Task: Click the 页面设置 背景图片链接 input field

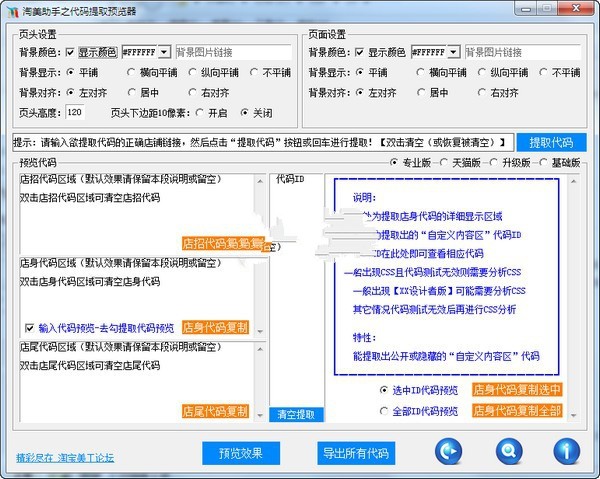Action: pyautogui.click(x=523, y=52)
